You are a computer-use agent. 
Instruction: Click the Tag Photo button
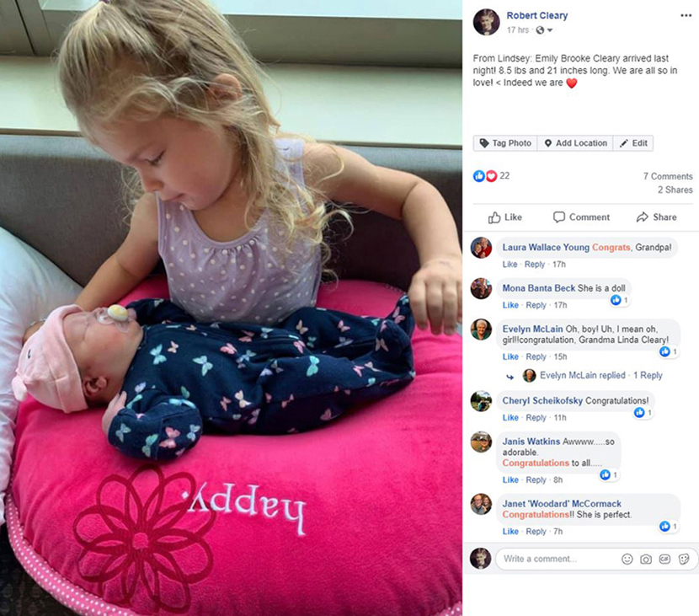(505, 143)
